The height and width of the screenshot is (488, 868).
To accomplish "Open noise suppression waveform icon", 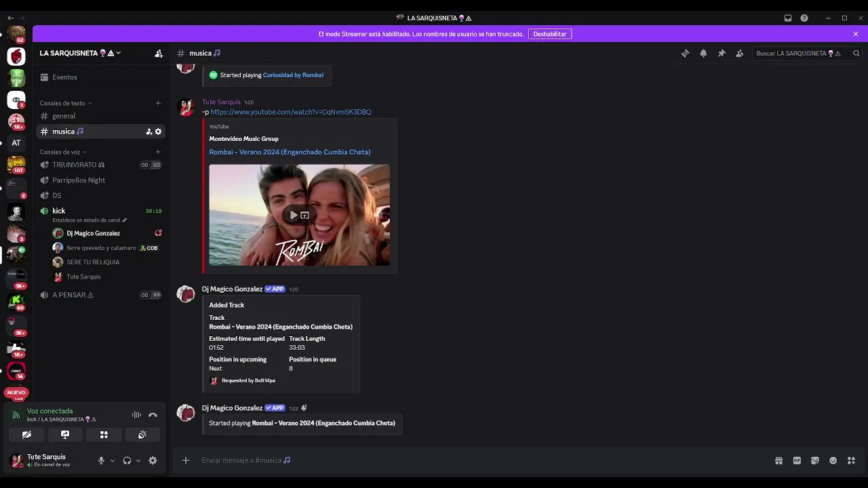I will [x=136, y=415].
